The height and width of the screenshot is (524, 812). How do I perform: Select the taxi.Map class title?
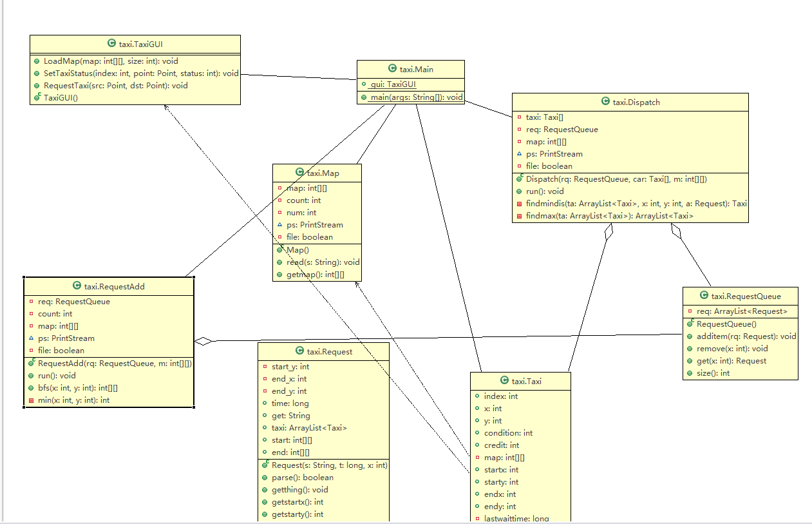pos(323,173)
